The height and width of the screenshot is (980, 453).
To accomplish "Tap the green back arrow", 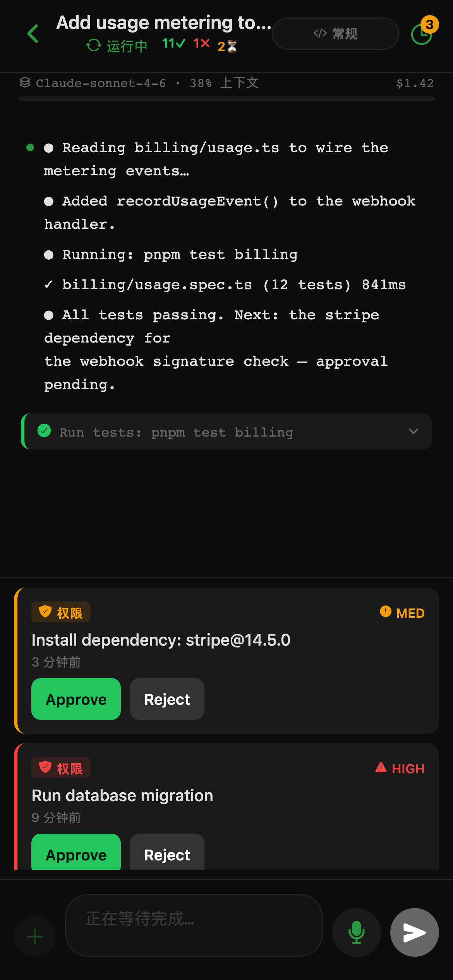I will [x=33, y=34].
